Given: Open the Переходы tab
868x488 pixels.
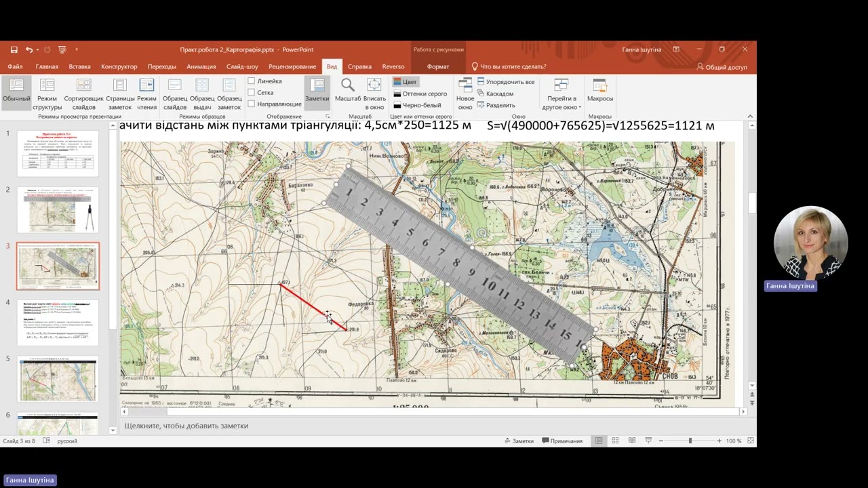Looking at the screenshot, I should pyautogui.click(x=162, y=66).
